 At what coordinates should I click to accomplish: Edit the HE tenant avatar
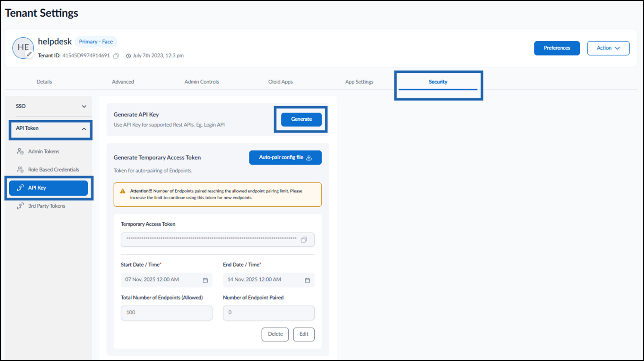pos(29,54)
